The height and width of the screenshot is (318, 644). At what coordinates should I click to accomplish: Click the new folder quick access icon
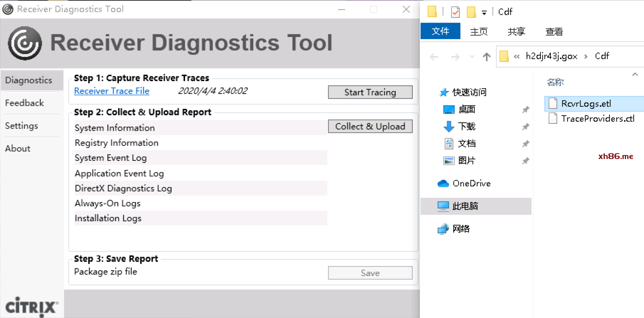pos(471,12)
